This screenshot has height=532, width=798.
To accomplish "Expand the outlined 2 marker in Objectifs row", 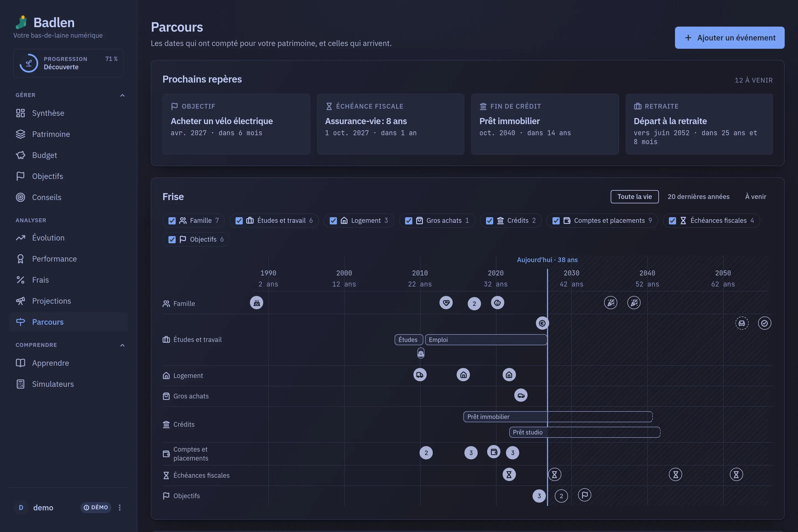I will point(561,496).
